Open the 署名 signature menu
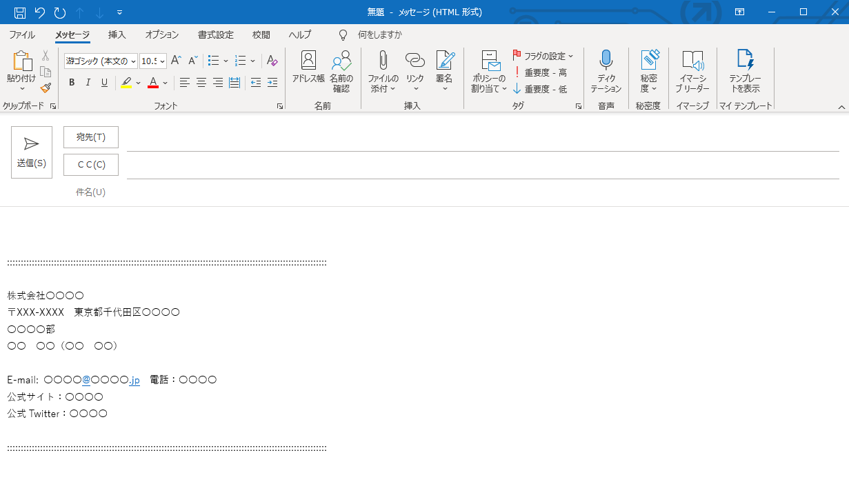Image resolution: width=849 pixels, height=504 pixels. [445, 72]
